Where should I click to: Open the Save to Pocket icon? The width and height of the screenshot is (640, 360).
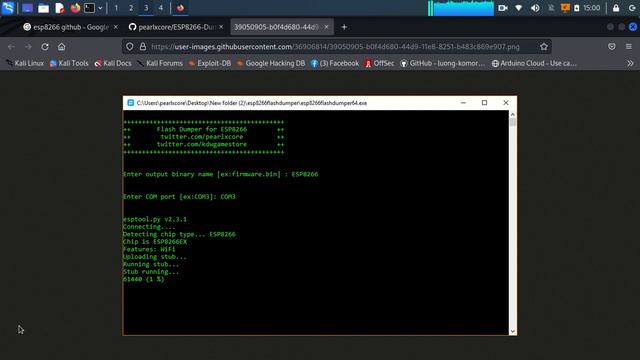611,47
